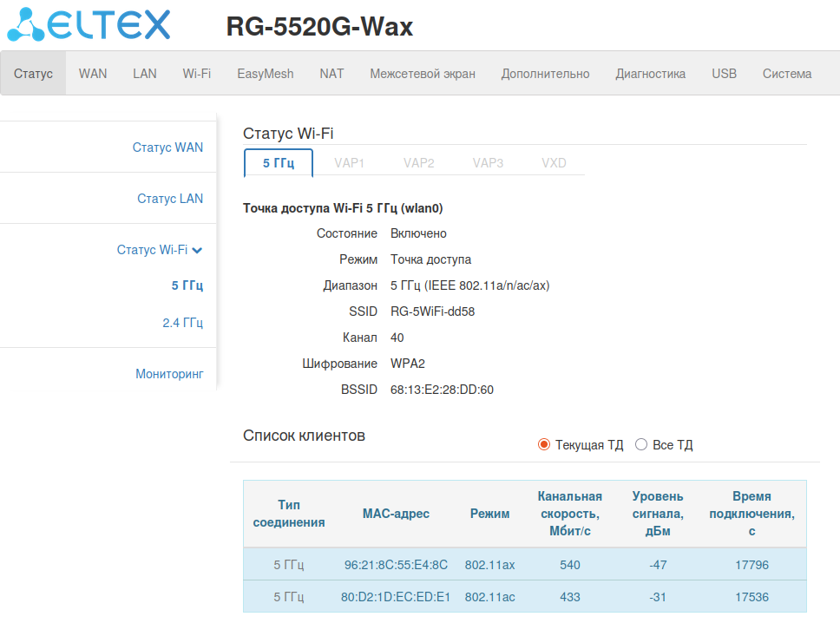Screen dimensions: 840x636
Task: Click the SSID value RG-5WiFi-dd58
Action: click(432, 311)
